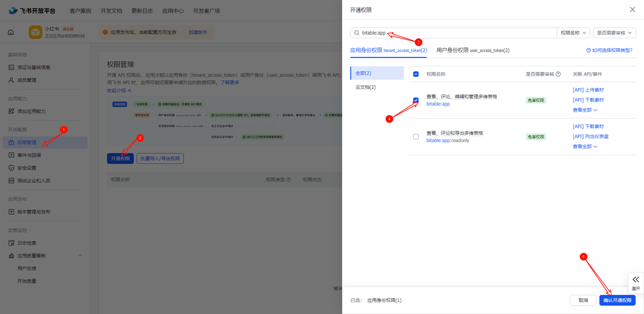Image resolution: width=644 pixels, height=314 pixels.
Task: Open the 是否需要审核 filter dropdown
Action: pos(614,33)
